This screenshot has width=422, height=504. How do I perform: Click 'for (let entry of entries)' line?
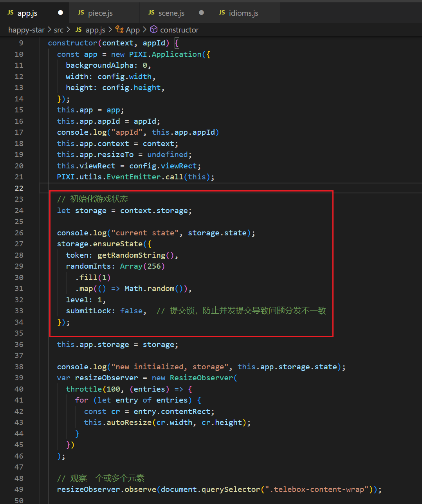click(134, 400)
